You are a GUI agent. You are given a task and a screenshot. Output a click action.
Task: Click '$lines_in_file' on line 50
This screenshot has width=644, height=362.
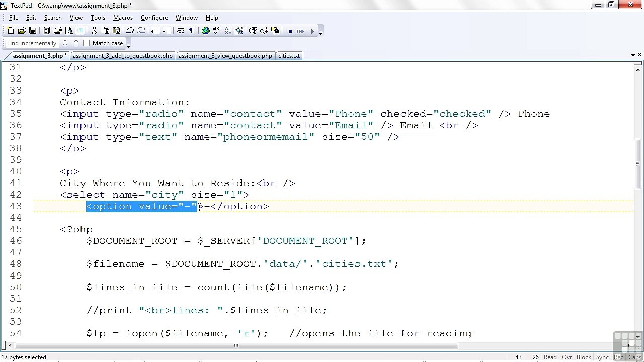132,287
